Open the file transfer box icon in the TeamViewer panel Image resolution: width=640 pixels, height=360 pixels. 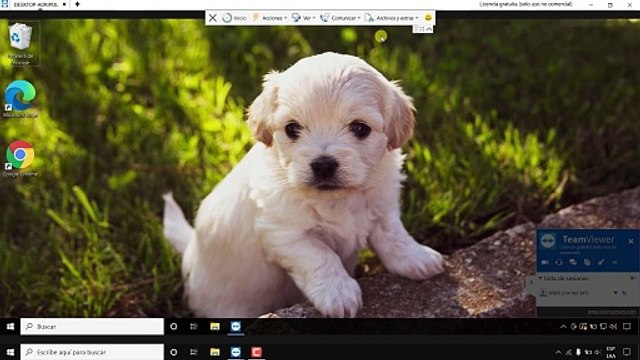pos(587,262)
